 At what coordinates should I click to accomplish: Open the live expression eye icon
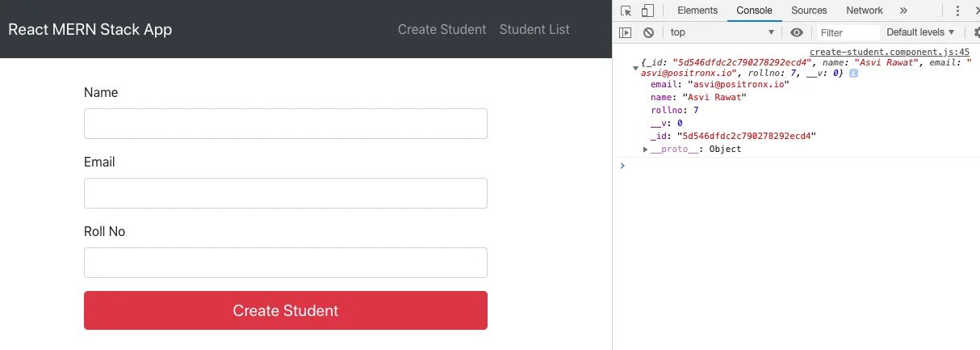pos(797,32)
